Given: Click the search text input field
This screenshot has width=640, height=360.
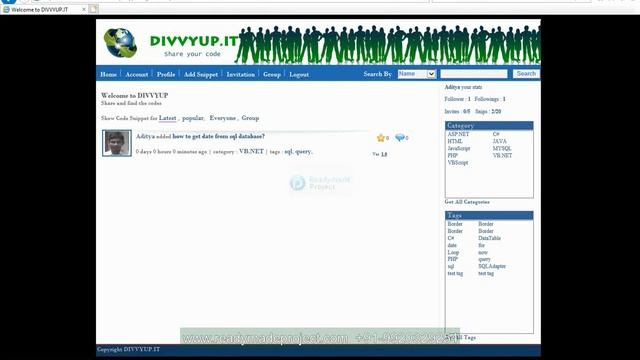Looking at the screenshot, I should tap(473, 74).
